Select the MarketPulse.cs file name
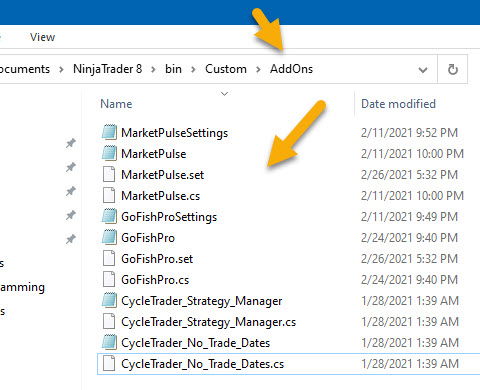The height and width of the screenshot is (390, 480). click(160, 196)
